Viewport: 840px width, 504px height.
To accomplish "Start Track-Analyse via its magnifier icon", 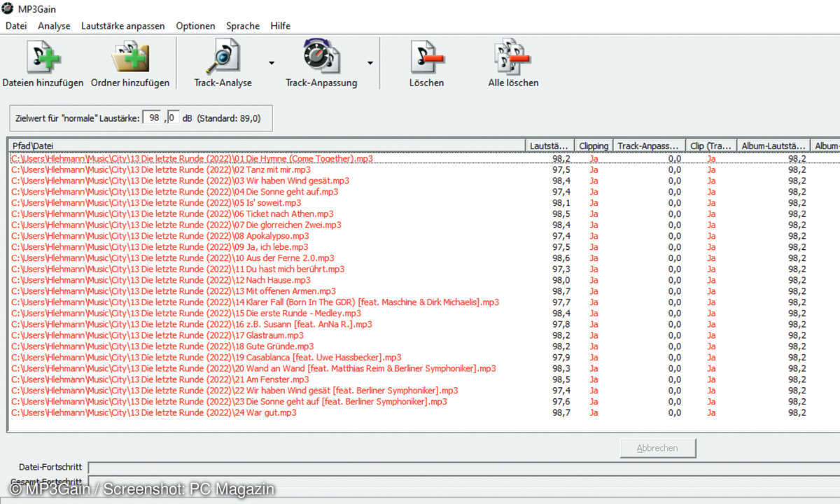I will pyautogui.click(x=223, y=57).
